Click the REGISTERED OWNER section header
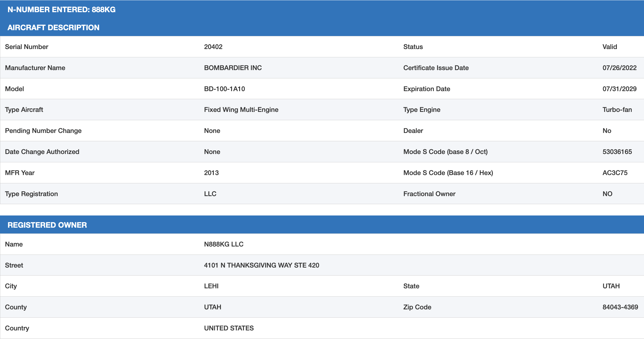The height and width of the screenshot is (339, 644). pos(47,225)
